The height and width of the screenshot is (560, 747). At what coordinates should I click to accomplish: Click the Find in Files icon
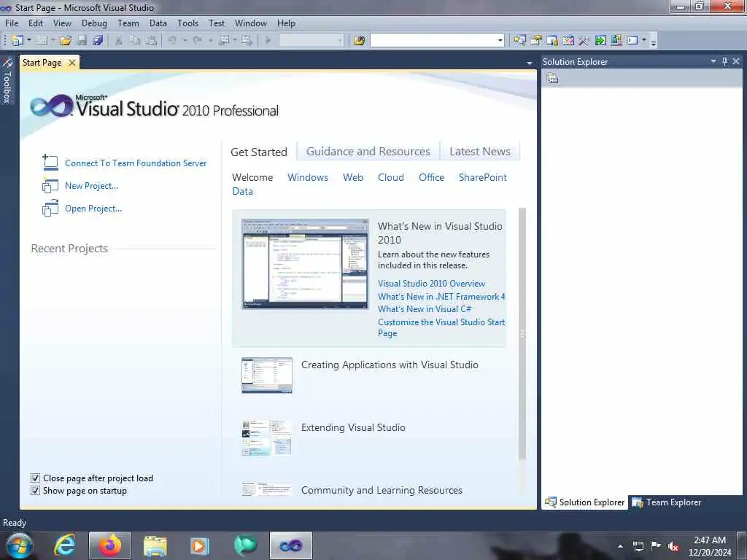coord(360,41)
